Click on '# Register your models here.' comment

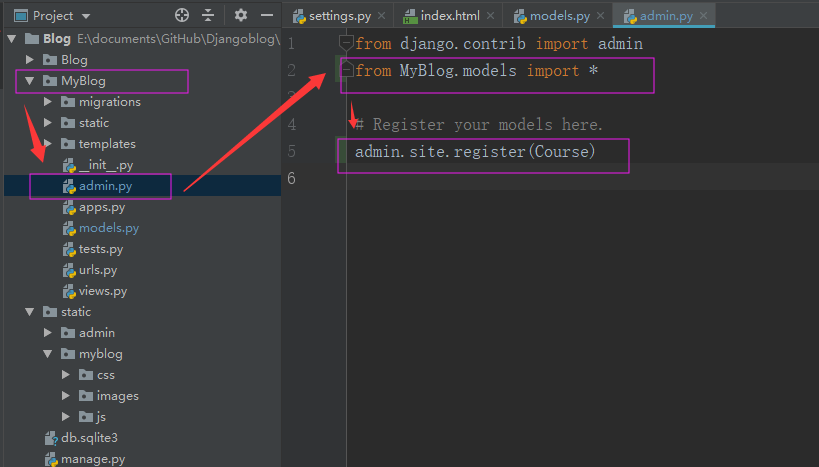[479, 124]
